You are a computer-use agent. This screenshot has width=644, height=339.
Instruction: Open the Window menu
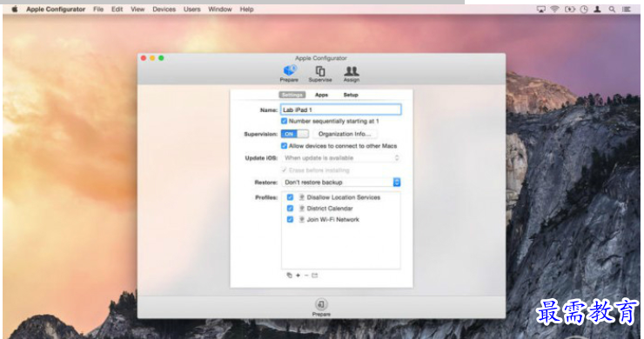pyautogui.click(x=219, y=9)
